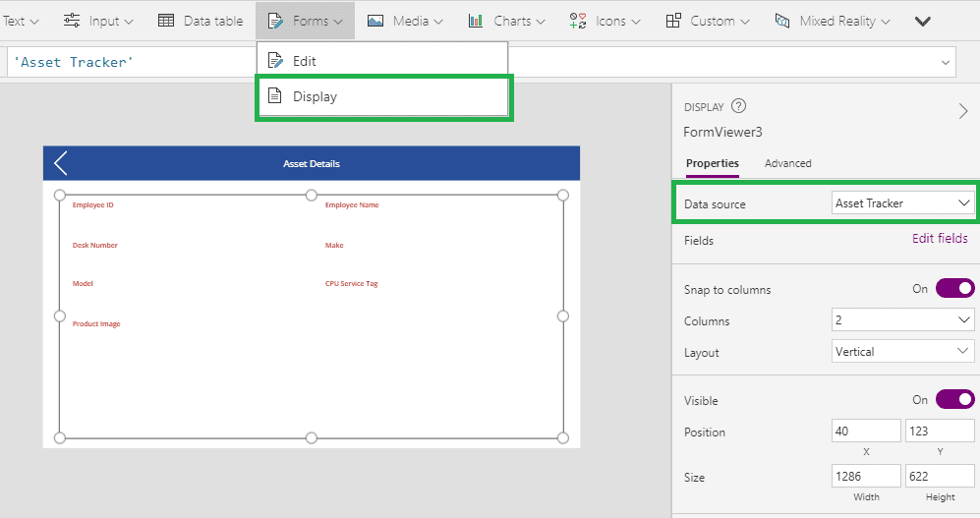Open the Data source dropdown
Image resolution: width=980 pixels, height=518 pixels.
click(x=902, y=203)
